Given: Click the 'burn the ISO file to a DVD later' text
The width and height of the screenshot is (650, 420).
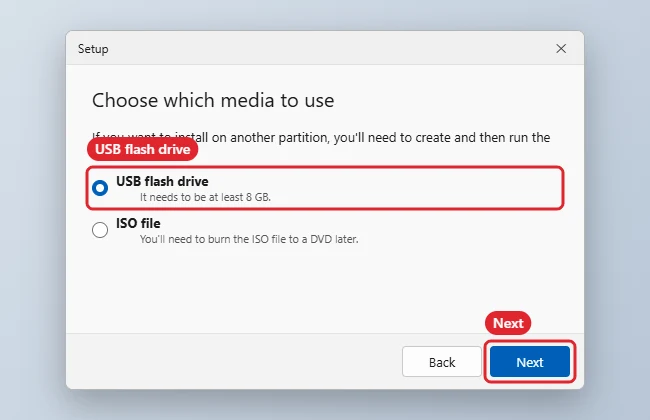Looking at the screenshot, I should point(283,239).
